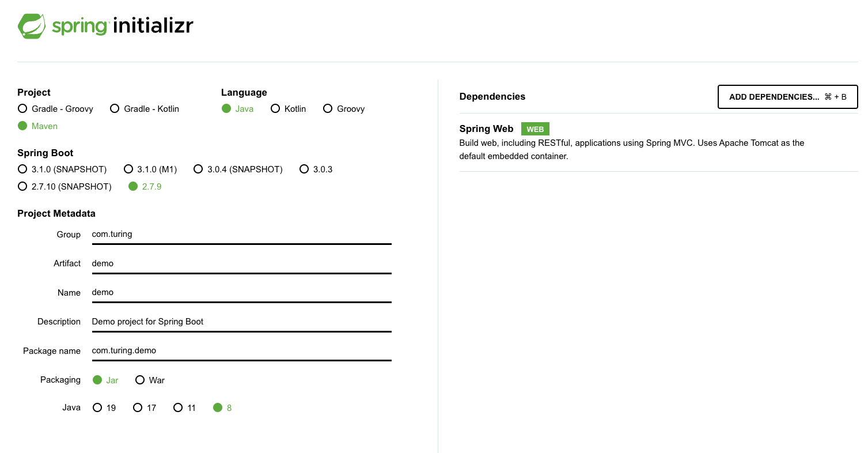The image size is (868, 453).
Task: Click the Project Metadata heading
Action: click(x=56, y=213)
